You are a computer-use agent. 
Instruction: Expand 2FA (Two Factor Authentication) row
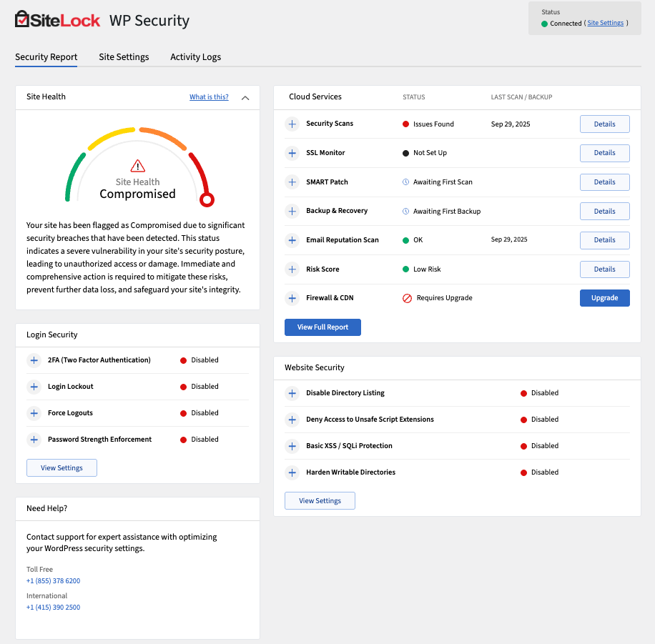click(34, 360)
